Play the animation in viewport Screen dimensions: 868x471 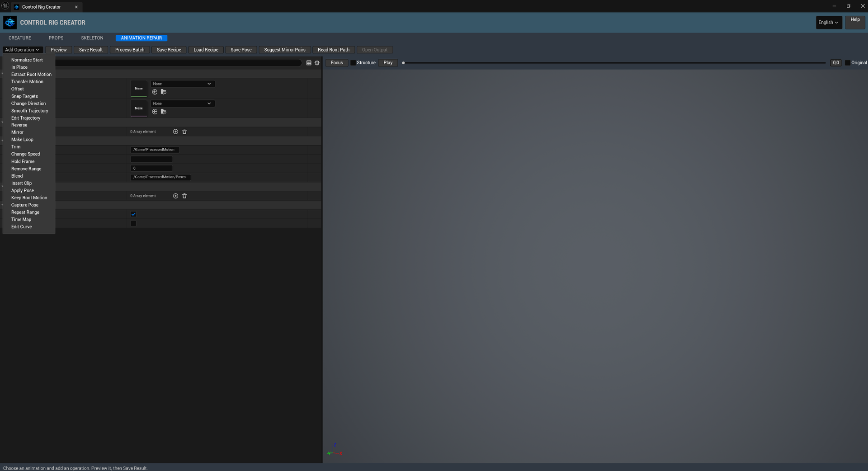point(388,63)
